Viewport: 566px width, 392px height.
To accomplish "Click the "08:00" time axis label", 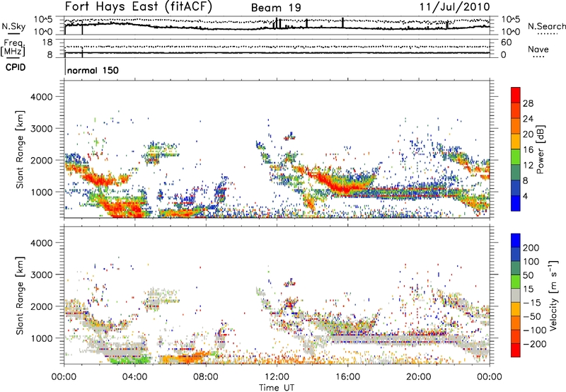I will coord(206,377).
